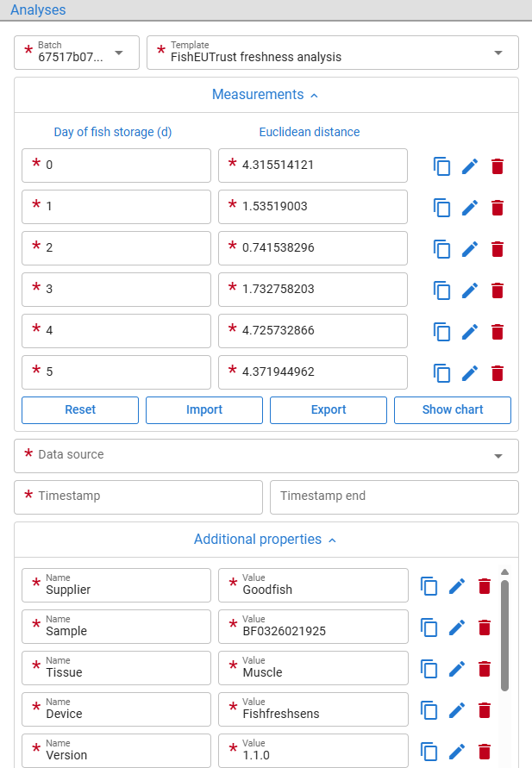The image size is (532, 768).
Task: Click the scrollbar up arrow
Action: (x=505, y=572)
